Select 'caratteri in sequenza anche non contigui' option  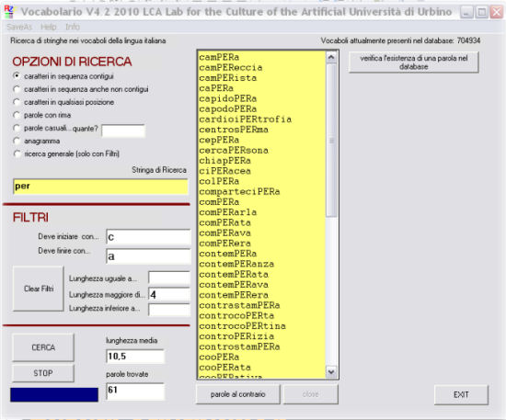[17, 89]
